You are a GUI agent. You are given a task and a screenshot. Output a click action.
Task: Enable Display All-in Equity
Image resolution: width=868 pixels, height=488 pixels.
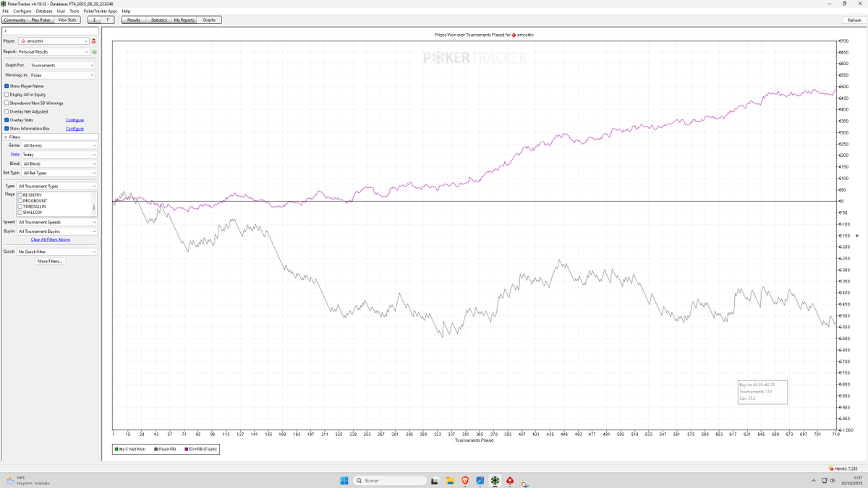pos(7,95)
